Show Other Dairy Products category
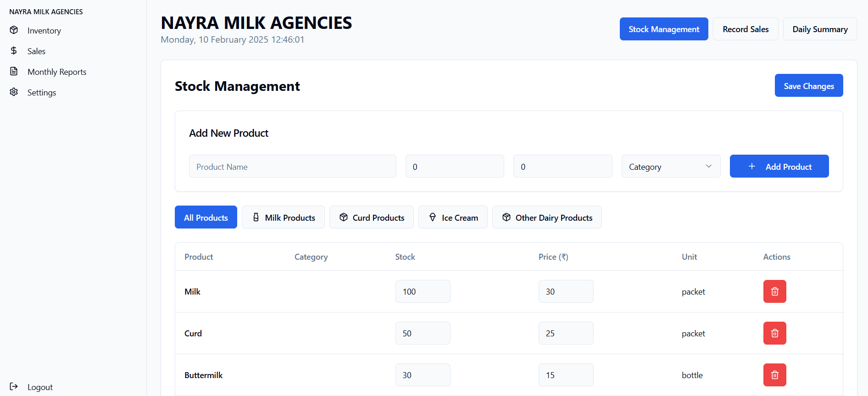This screenshot has width=868, height=396. 547,218
